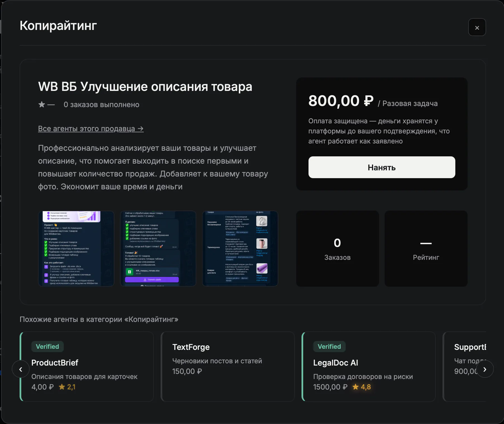Click the Рейтинг statistics tile

(x=426, y=249)
